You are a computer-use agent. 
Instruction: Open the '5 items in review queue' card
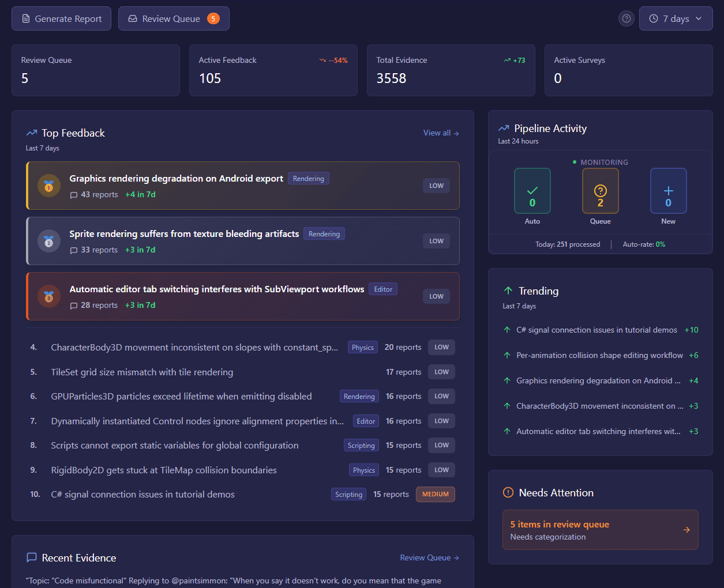tap(600, 529)
